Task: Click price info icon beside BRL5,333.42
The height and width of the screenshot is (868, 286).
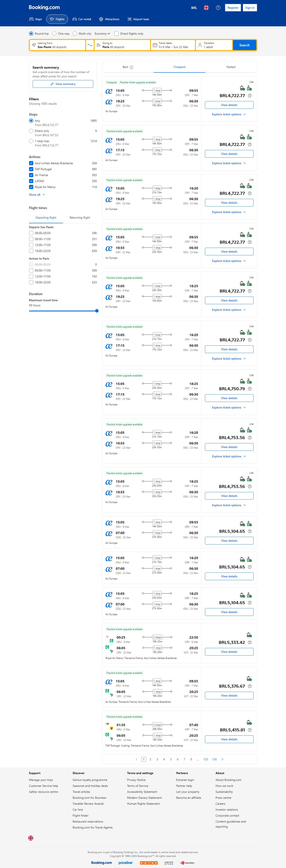Action: pos(250,642)
